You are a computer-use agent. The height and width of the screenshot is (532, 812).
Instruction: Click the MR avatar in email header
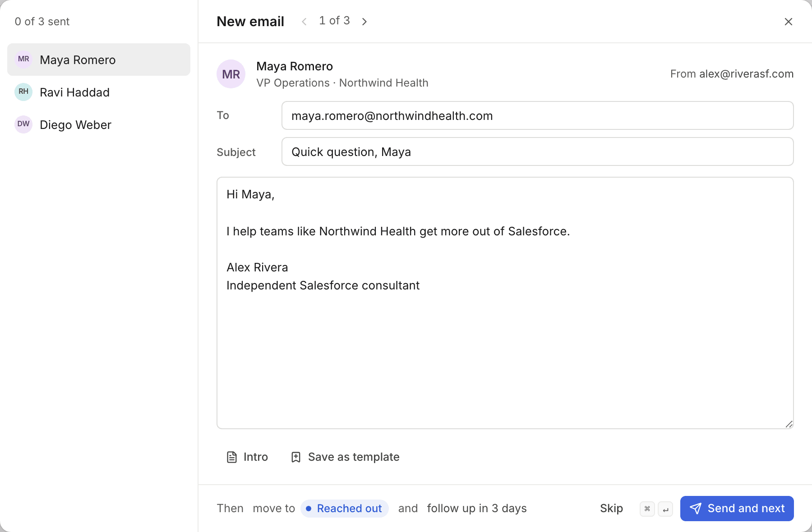pyautogui.click(x=231, y=74)
